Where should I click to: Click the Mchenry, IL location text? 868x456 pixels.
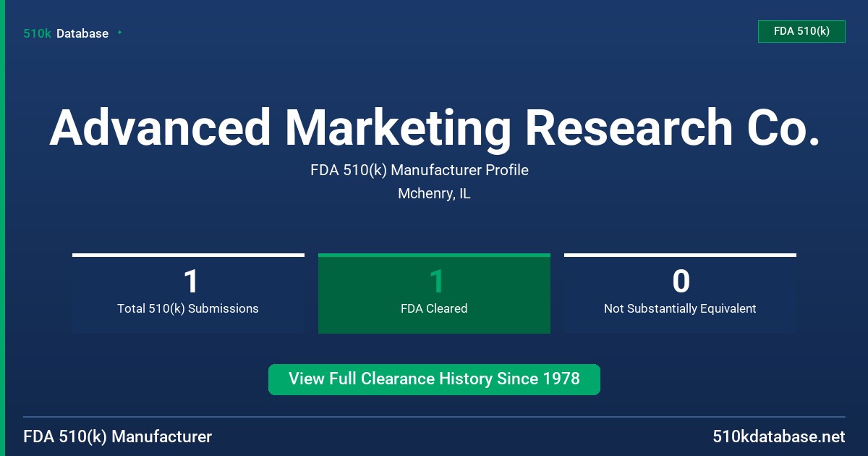[434, 194]
